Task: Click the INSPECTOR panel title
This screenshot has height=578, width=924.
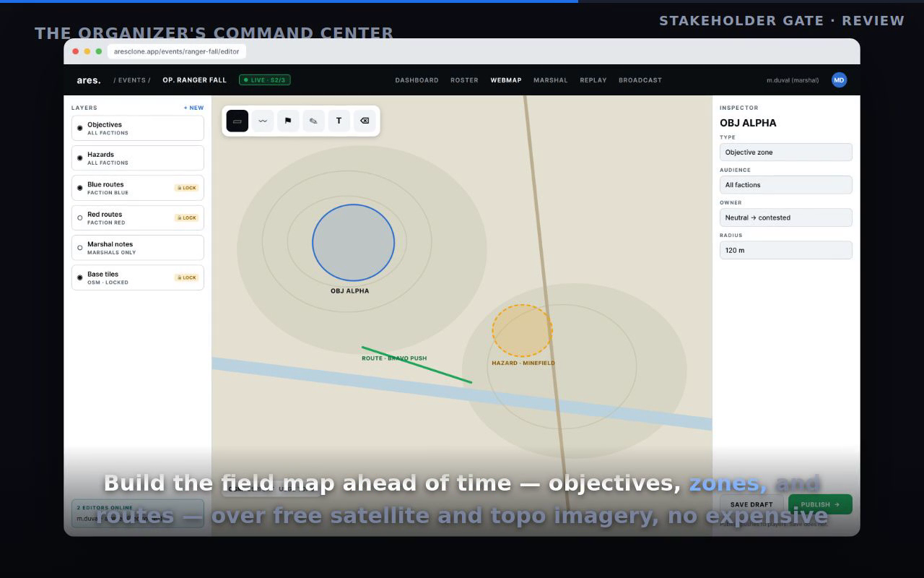Action: 739,108
